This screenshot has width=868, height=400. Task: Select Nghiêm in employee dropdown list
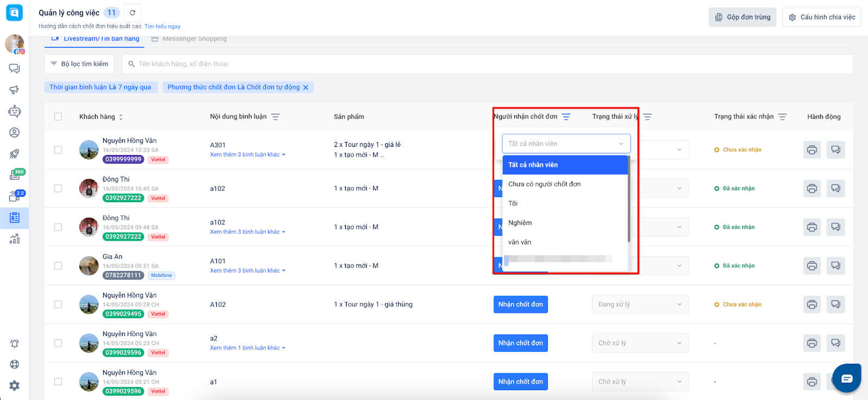[520, 223]
